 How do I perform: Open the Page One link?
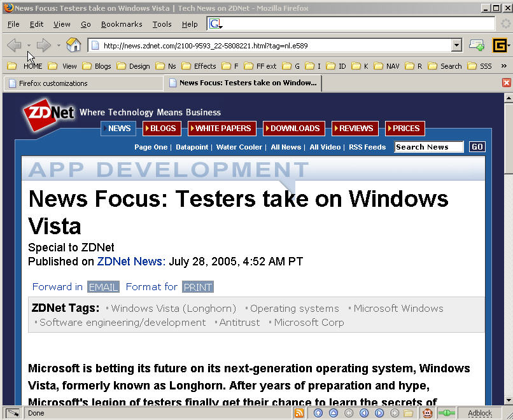point(151,147)
